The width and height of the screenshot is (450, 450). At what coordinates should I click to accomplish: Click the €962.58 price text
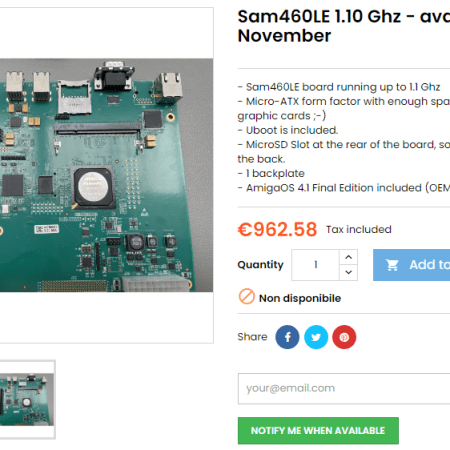click(x=277, y=230)
